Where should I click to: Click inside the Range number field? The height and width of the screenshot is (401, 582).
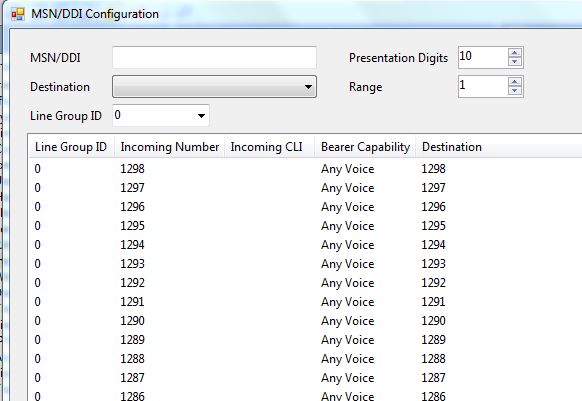click(483, 86)
